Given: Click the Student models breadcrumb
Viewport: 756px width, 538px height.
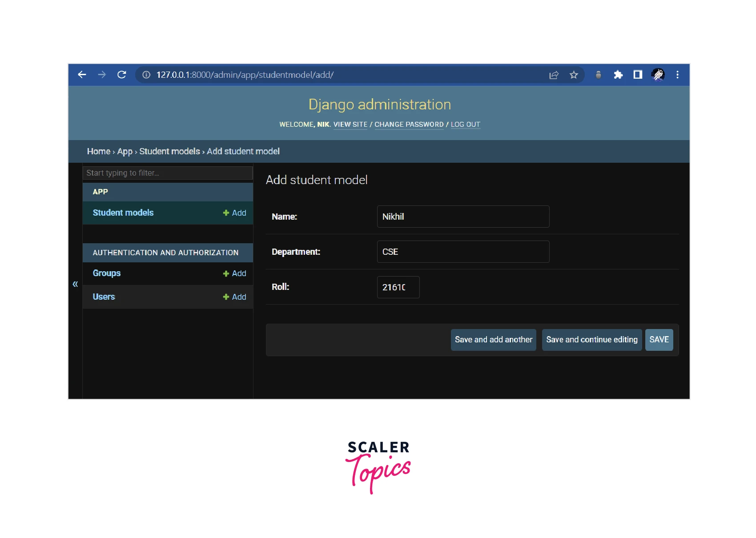Looking at the screenshot, I should point(169,151).
